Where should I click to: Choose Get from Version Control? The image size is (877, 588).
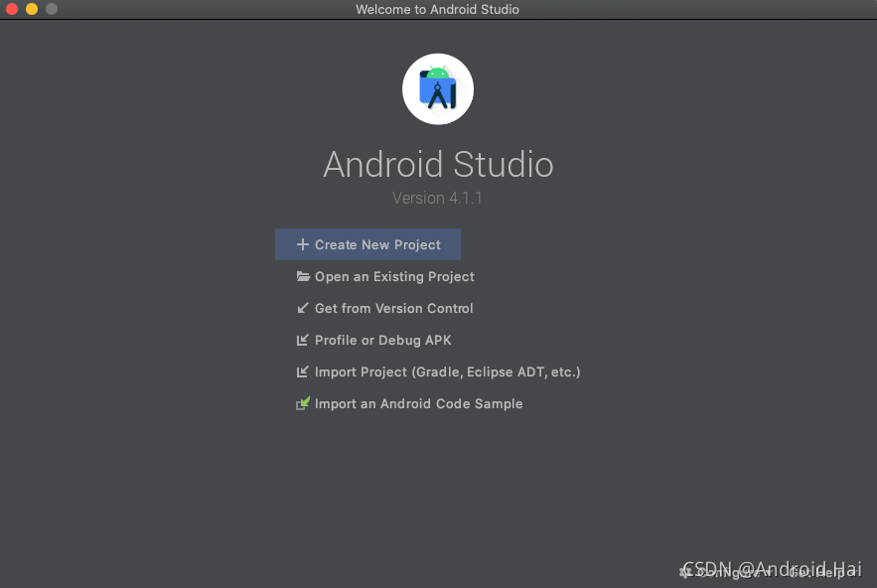coord(384,308)
